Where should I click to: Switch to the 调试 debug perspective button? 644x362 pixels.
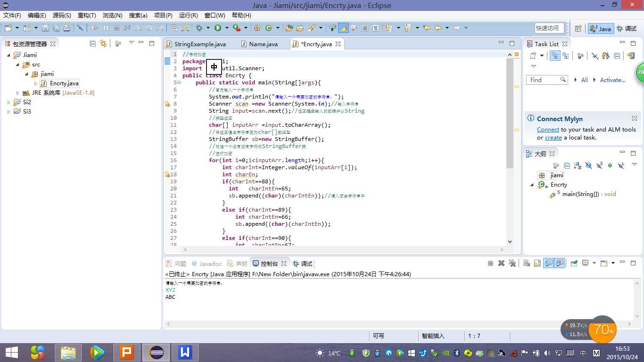pyautogui.click(x=627, y=28)
